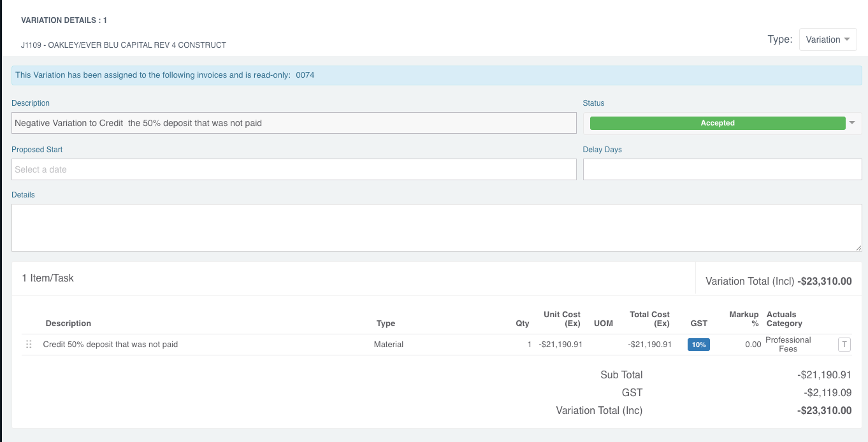
Task: Click the Markup % value 0.00
Action: (x=753, y=345)
